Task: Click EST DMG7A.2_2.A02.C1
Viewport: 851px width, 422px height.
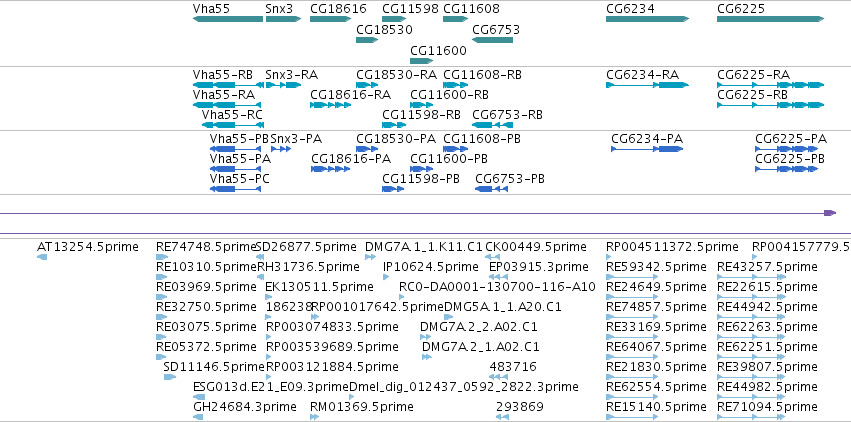Action: click(479, 327)
